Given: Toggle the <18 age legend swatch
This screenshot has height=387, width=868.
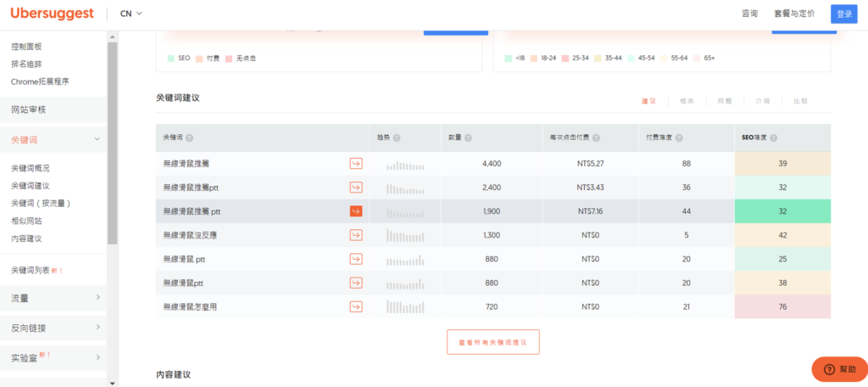Looking at the screenshot, I should click(x=509, y=59).
